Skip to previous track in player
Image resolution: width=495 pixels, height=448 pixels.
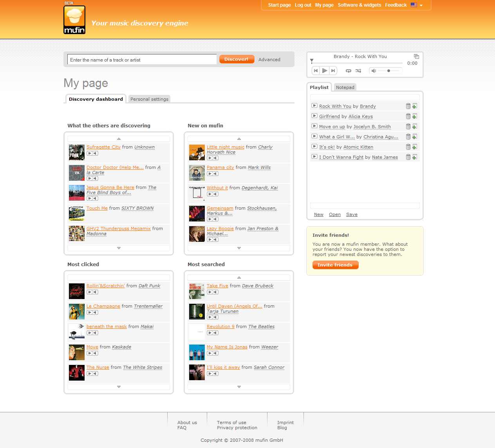[316, 71]
